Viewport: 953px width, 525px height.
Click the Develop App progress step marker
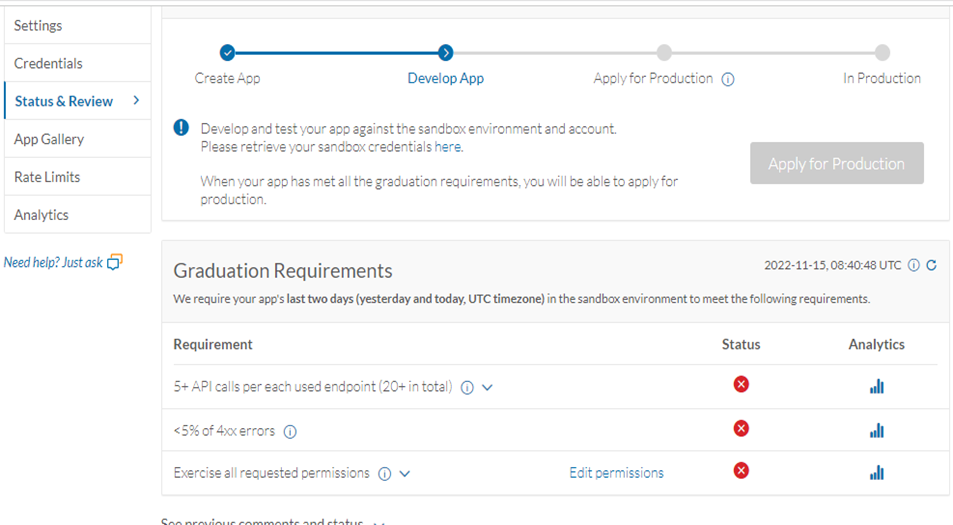click(x=446, y=53)
